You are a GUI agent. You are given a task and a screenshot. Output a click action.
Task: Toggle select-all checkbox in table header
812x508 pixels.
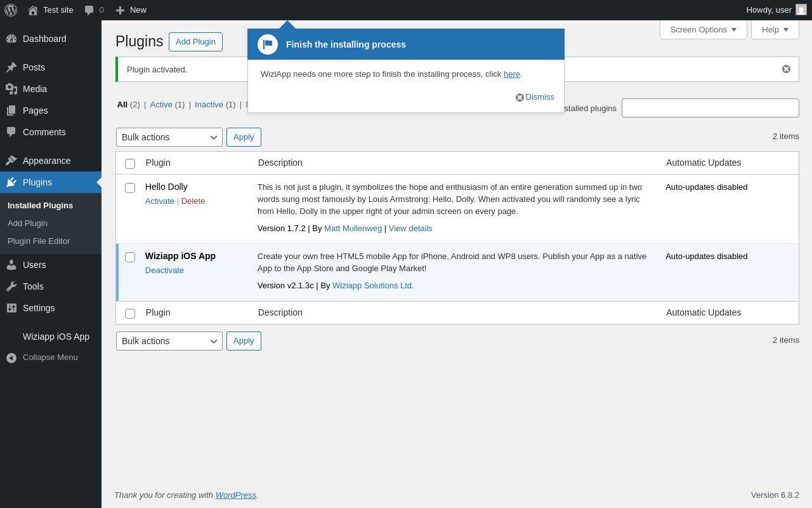click(130, 164)
